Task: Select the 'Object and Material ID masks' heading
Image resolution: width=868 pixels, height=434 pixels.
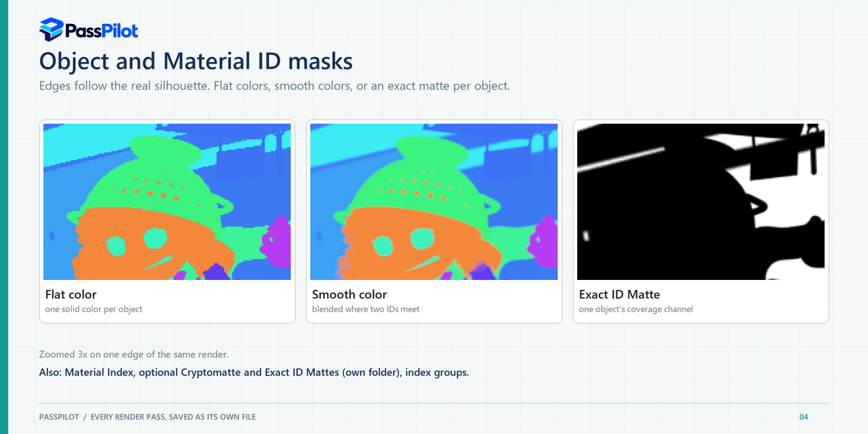Action: pos(196,60)
